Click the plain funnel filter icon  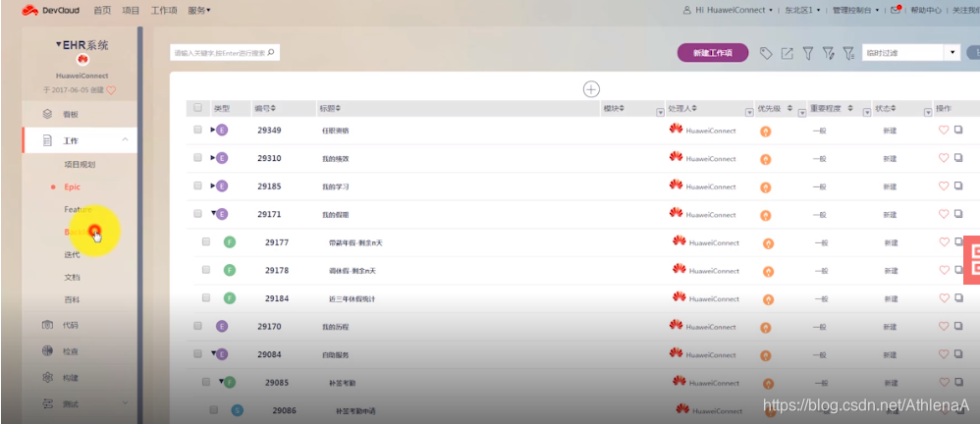click(807, 54)
